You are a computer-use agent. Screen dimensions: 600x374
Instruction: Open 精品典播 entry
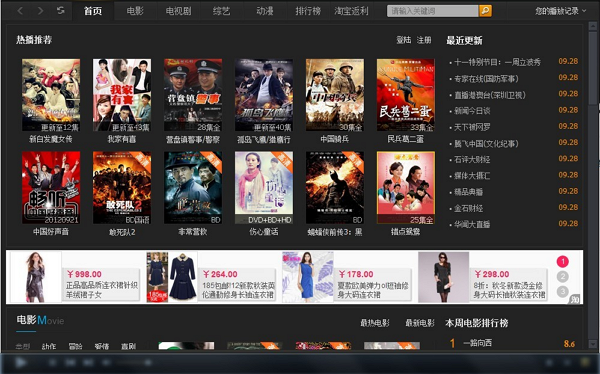[468, 192]
